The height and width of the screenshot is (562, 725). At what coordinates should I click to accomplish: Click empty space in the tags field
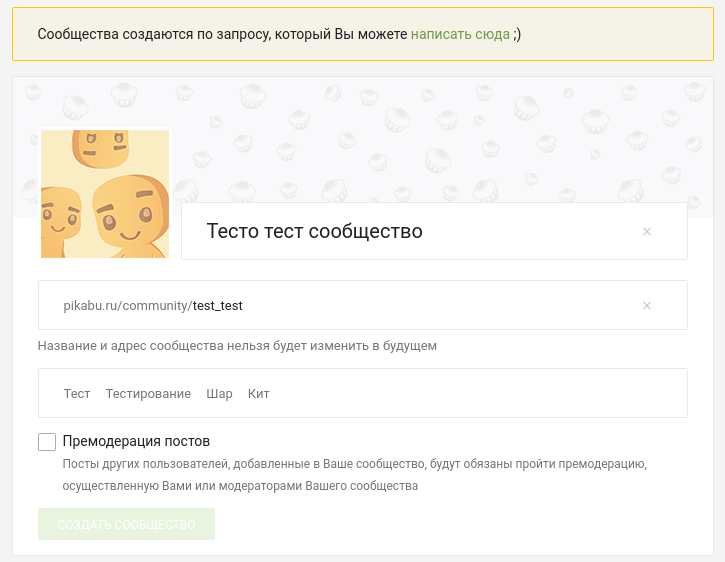click(x=480, y=394)
